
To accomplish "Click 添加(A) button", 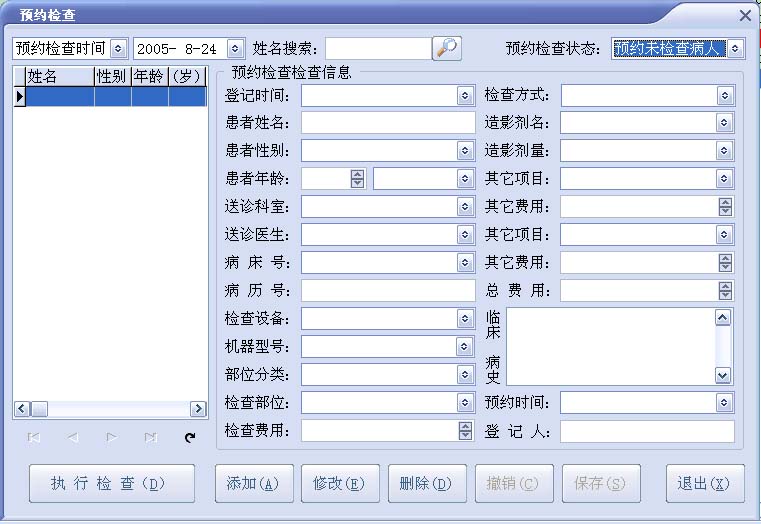I will coord(254,483).
